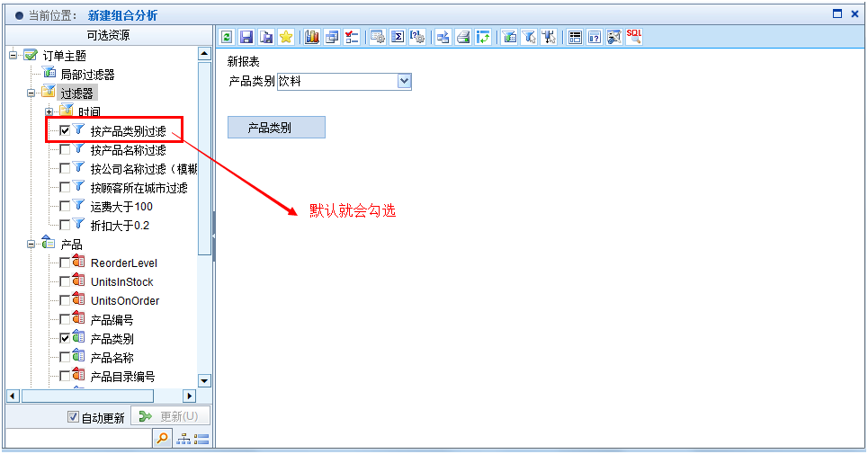Uncheck the 按产品类别过滤 filter checkbox
Viewport: 868px width, 454px height.
(65, 130)
